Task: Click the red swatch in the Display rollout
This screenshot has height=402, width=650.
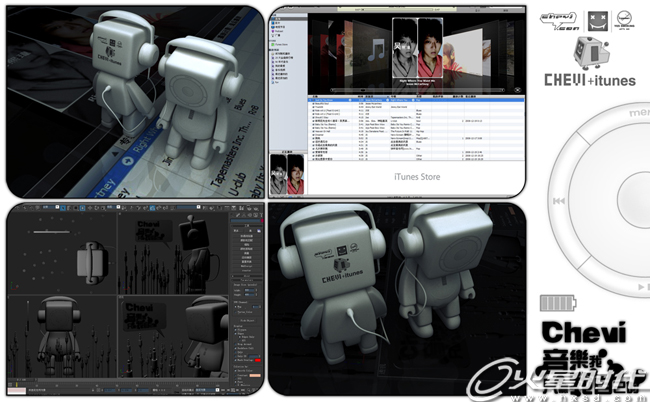Action: 258,360
